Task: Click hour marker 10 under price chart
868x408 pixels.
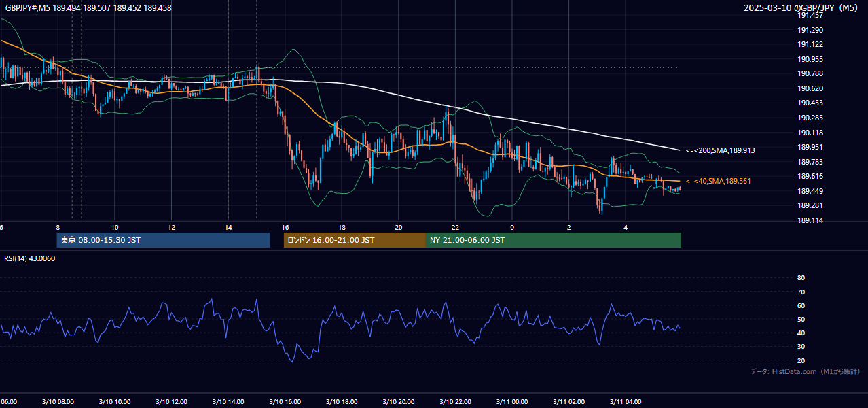Action: click(x=115, y=227)
